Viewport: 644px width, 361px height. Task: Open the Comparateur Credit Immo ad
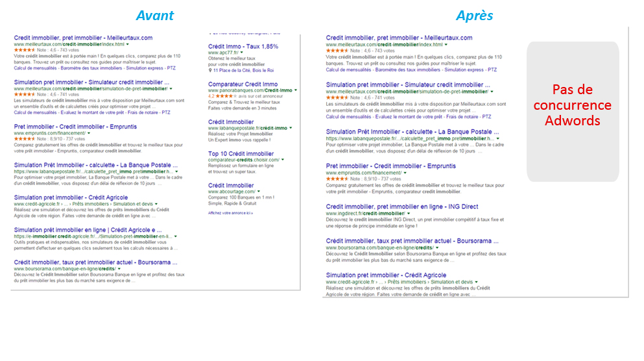243,84
